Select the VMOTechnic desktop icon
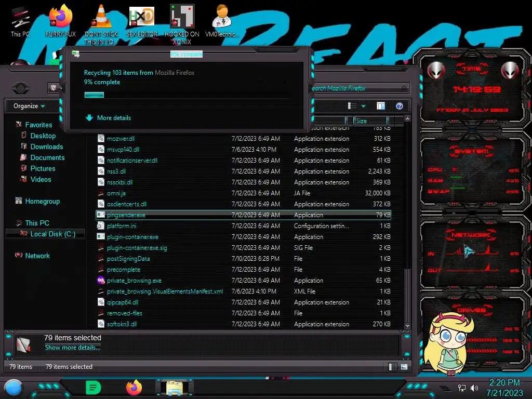The height and width of the screenshot is (399, 532). pyautogui.click(x=222, y=21)
